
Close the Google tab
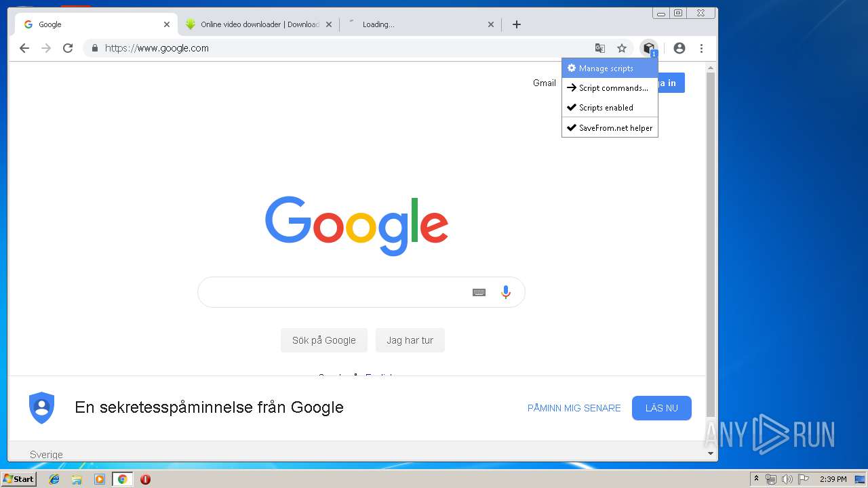pos(167,24)
